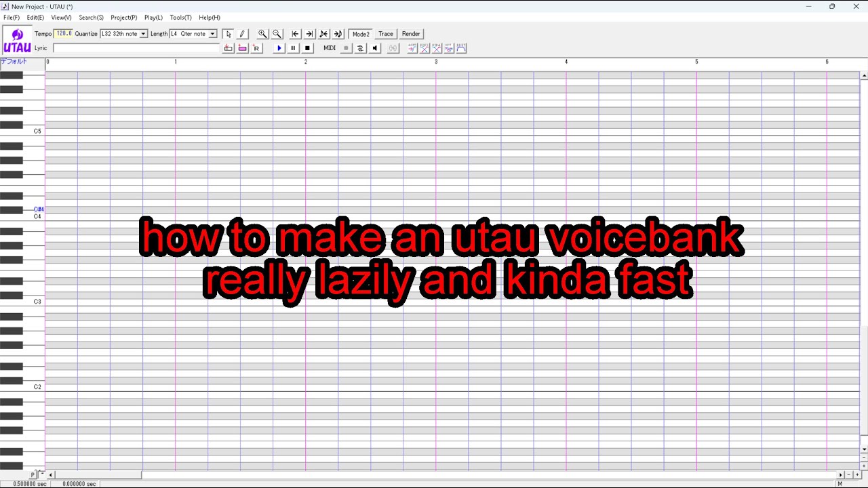The image size is (868, 488).
Task: Click 0.500000 sec in the status bar
Action: tap(31, 484)
